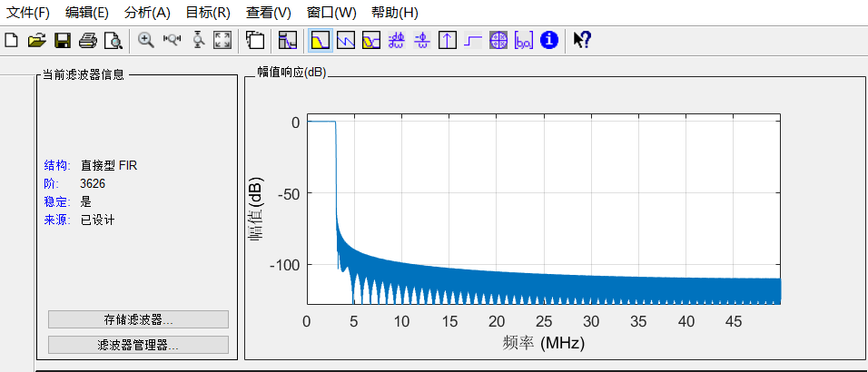Click the filter order value 3626

point(93,183)
